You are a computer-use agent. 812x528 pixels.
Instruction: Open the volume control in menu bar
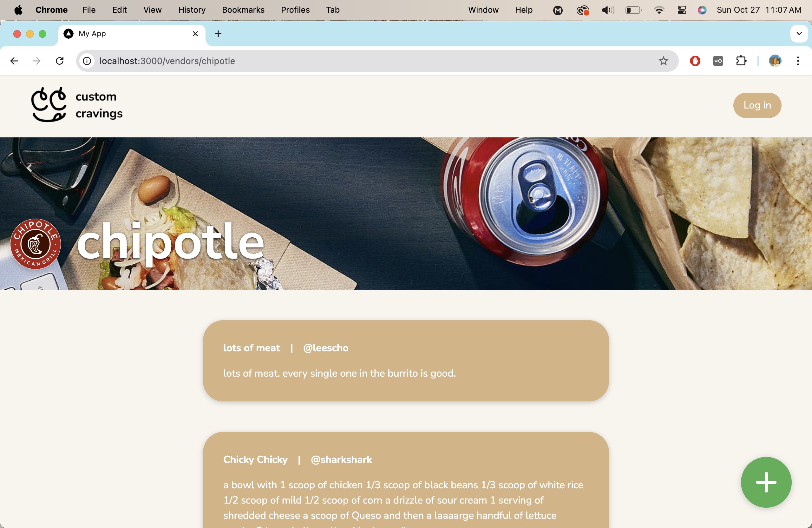click(x=608, y=10)
